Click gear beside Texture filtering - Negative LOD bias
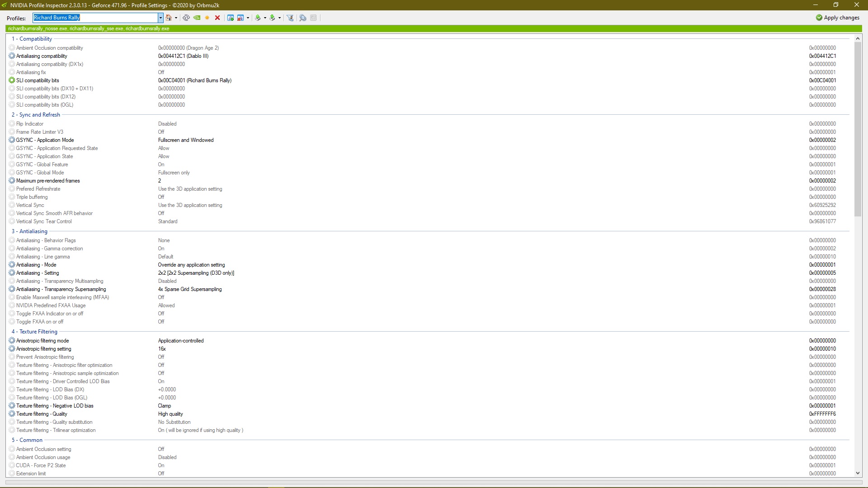The height and width of the screenshot is (488, 868). tap(12, 406)
